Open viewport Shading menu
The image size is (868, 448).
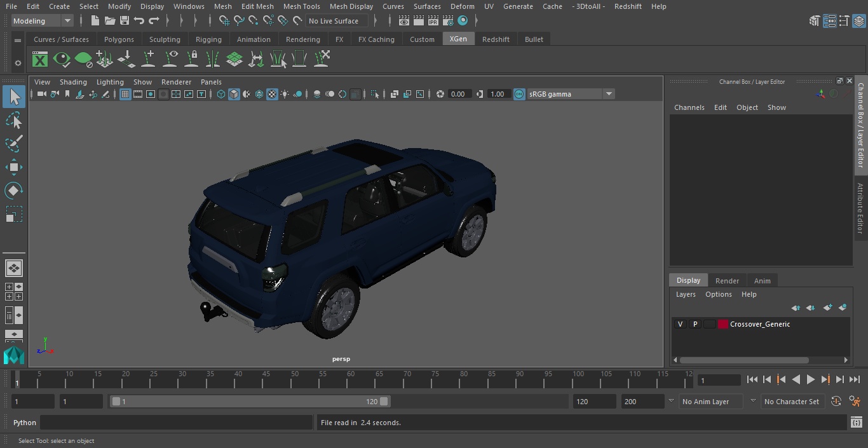pyautogui.click(x=73, y=82)
